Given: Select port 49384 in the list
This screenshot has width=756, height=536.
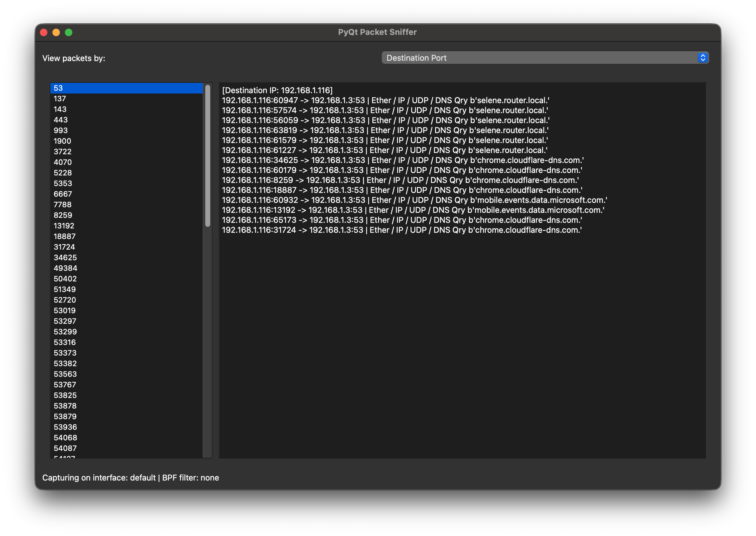Looking at the screenshot, I should tap(65, 268).
